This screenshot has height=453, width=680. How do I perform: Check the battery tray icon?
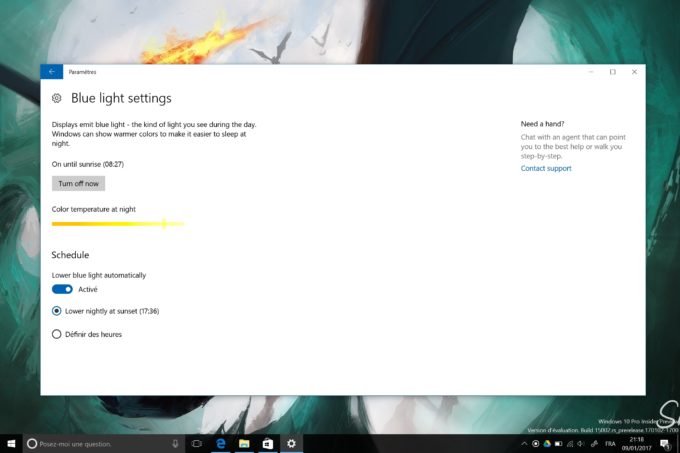coord(559,443)
